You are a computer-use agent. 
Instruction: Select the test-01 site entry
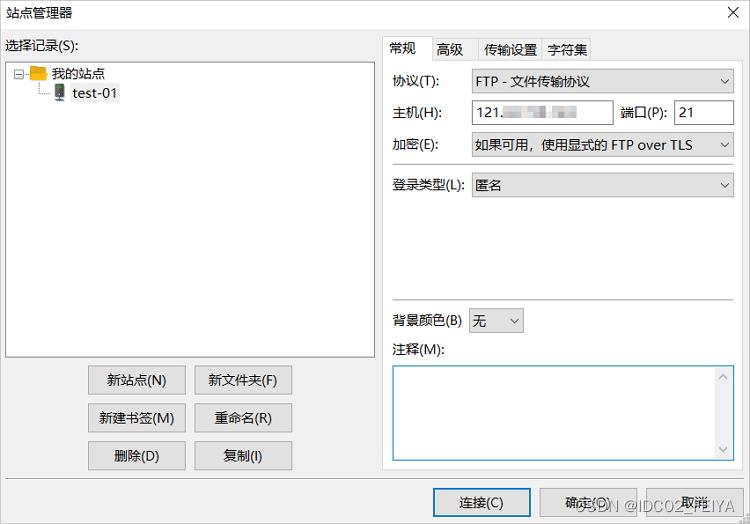pos(95,93)
